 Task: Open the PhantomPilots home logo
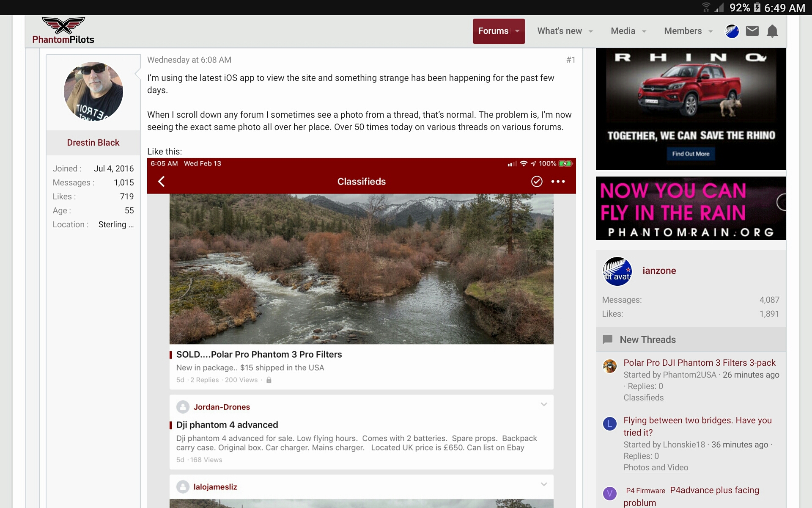coord(63,31)
